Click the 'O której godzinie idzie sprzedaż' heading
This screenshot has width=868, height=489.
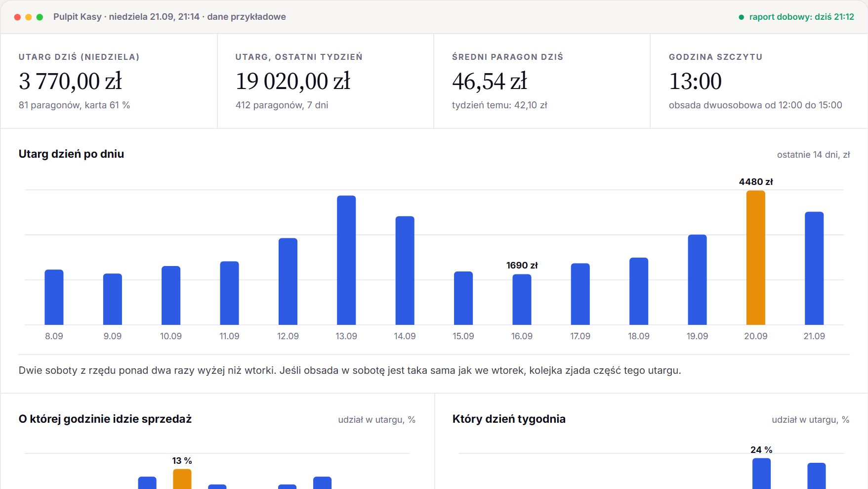click(x=105, y=419)
